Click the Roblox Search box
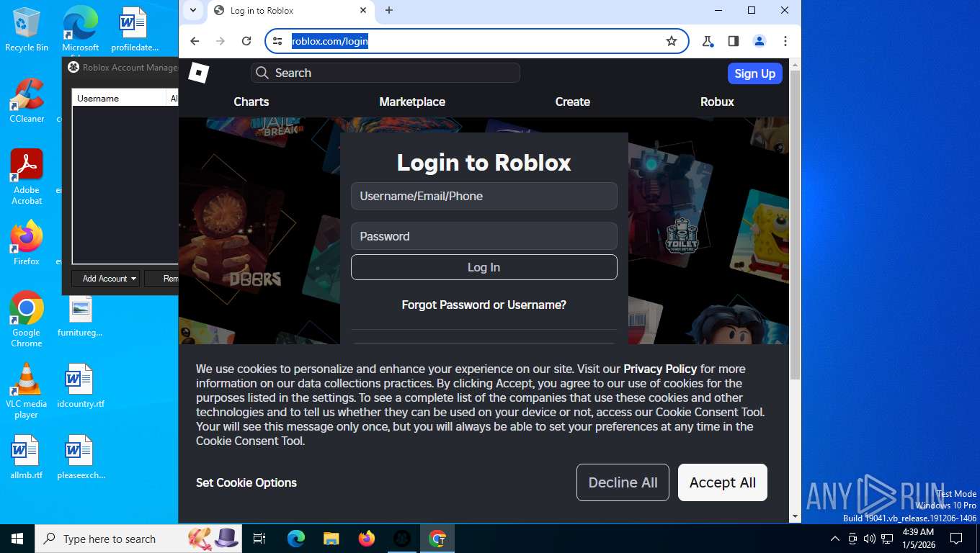The width and height of the screenshot is (980, 553). (x=386, y=73)
